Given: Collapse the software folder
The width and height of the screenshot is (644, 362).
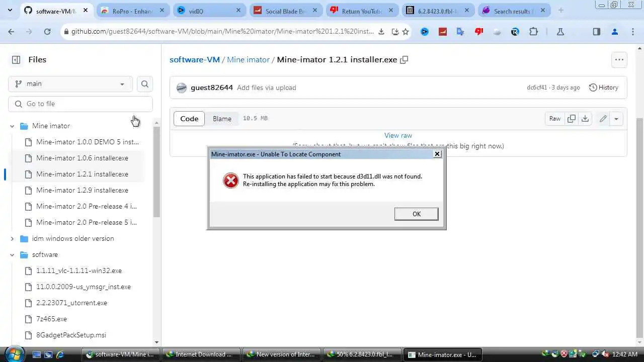Looking at the screenshot, I should coord(12,254).
